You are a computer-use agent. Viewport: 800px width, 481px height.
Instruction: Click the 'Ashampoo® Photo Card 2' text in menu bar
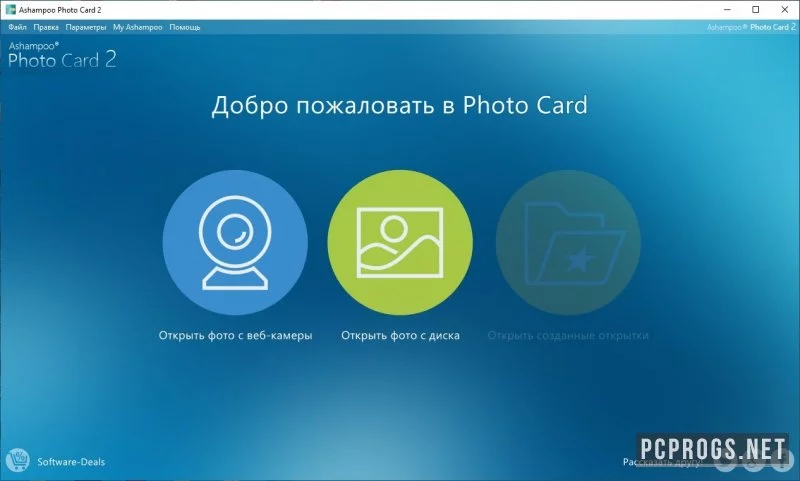751,27
